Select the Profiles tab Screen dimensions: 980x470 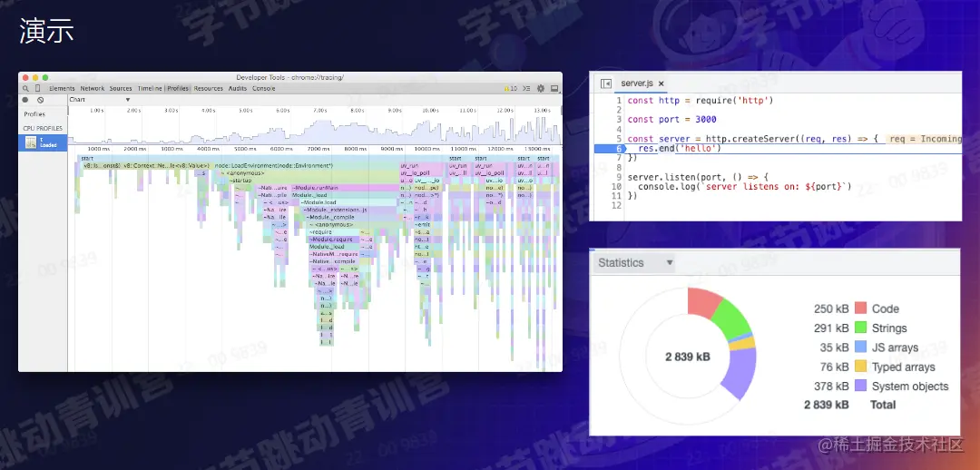pyautogui.click(x=178, y=89)
